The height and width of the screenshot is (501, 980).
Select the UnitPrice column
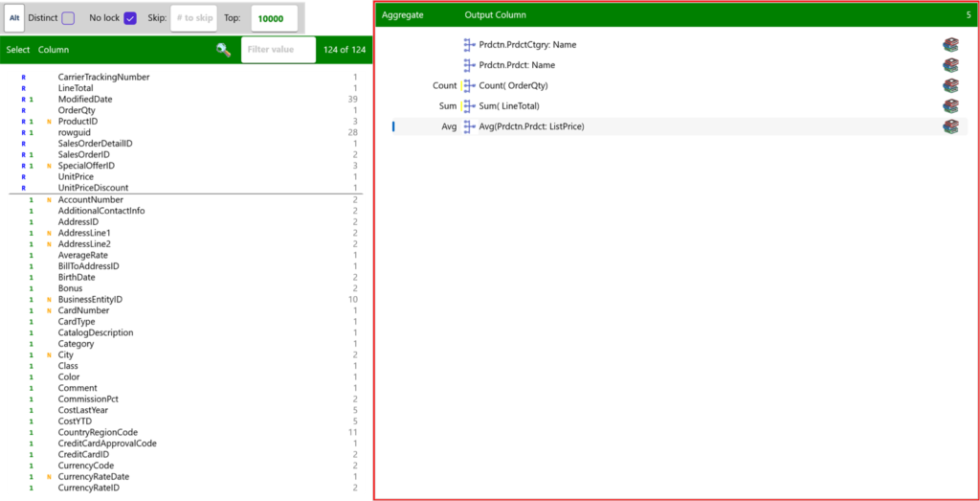coord(76,177)
